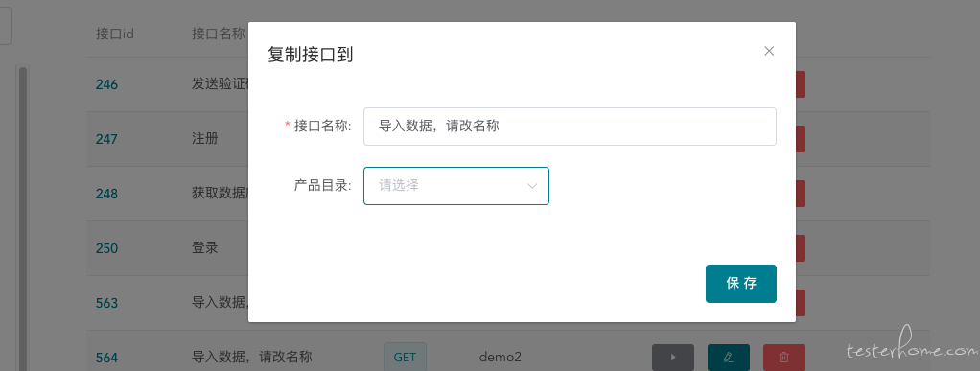
Task: Click the vertical scrollbar on the left panel
Action: click(x=23, y=219)
